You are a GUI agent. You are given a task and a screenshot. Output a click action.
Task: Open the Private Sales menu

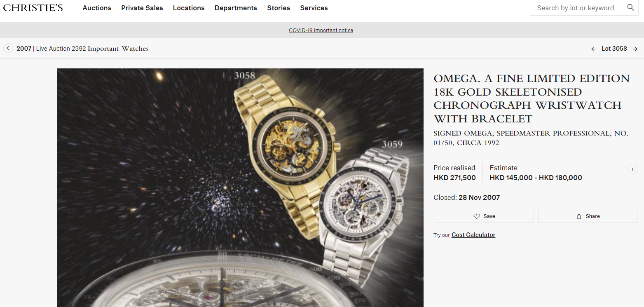(x=142, y=8)
